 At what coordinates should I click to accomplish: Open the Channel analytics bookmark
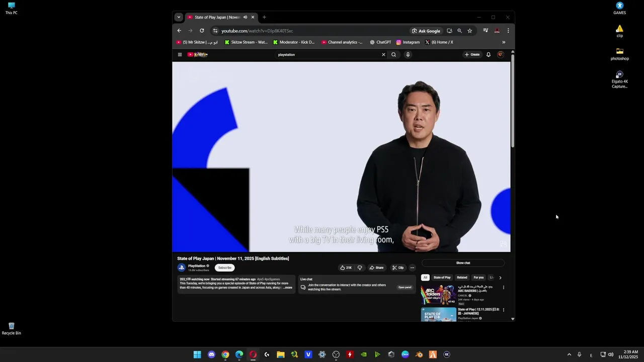tap(342, 42)
